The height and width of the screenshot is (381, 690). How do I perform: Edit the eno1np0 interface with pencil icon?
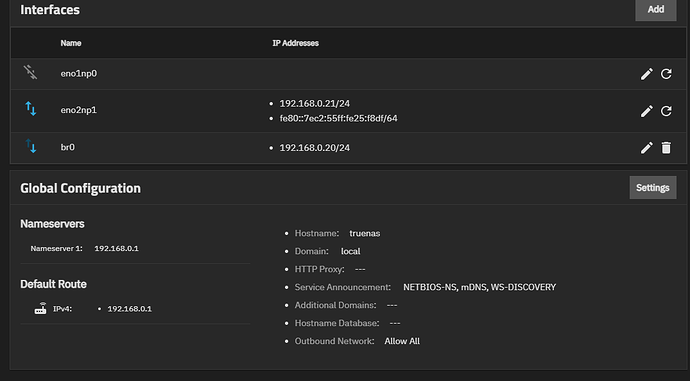coord(646,74)
